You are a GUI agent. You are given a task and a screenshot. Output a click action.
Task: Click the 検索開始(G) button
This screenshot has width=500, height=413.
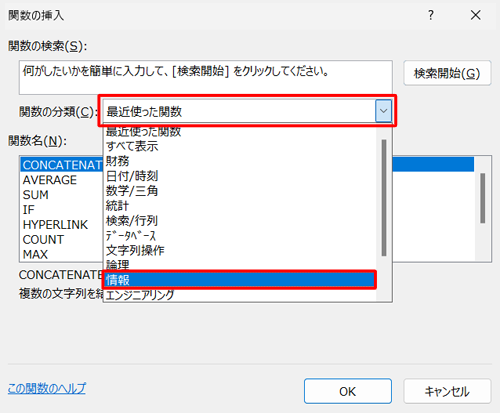coord(447,73)
